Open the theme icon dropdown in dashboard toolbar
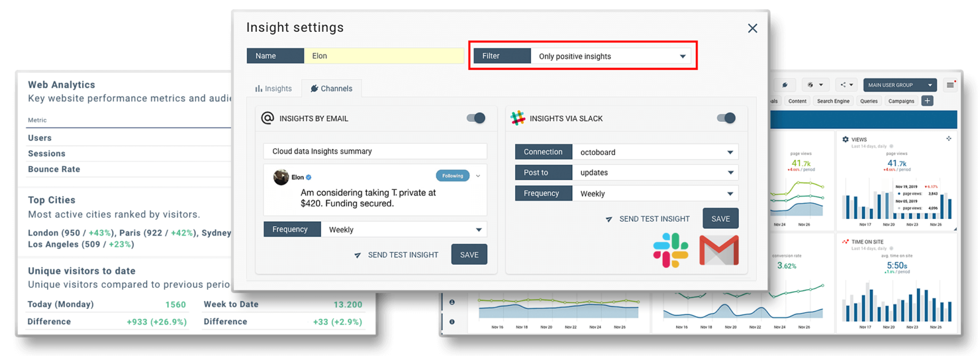Screen dimensions: 980x356 [815, 85]
